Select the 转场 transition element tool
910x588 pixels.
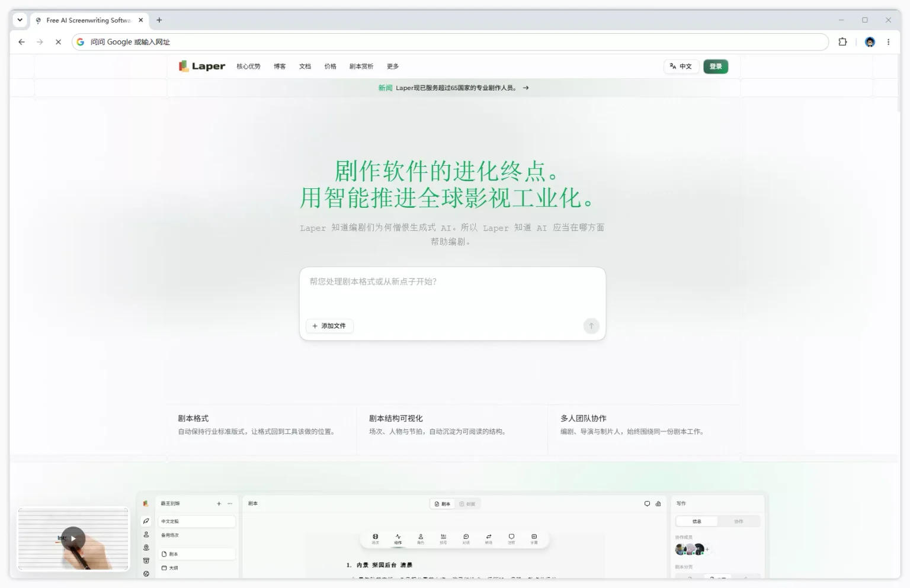click(489, 539)
